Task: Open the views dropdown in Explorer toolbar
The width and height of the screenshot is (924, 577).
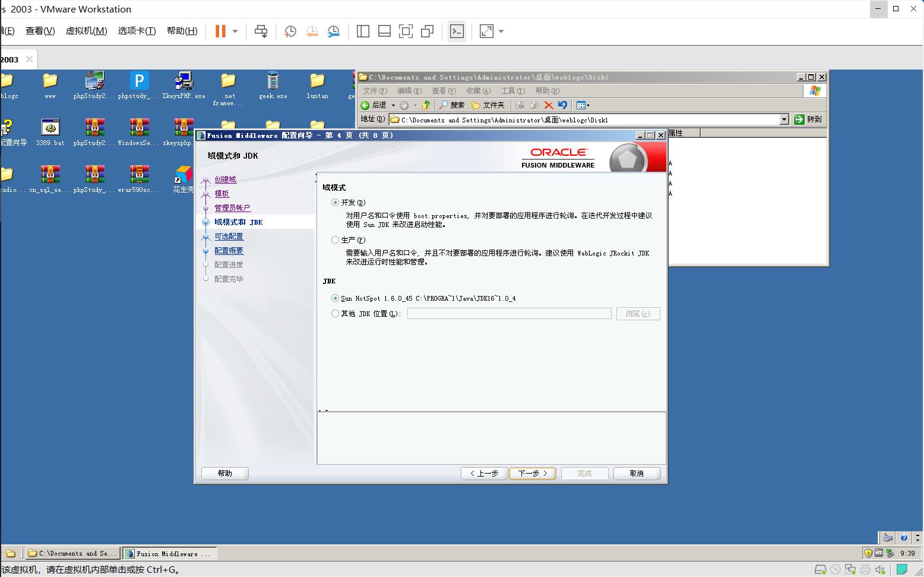Action: click(583, 105)
